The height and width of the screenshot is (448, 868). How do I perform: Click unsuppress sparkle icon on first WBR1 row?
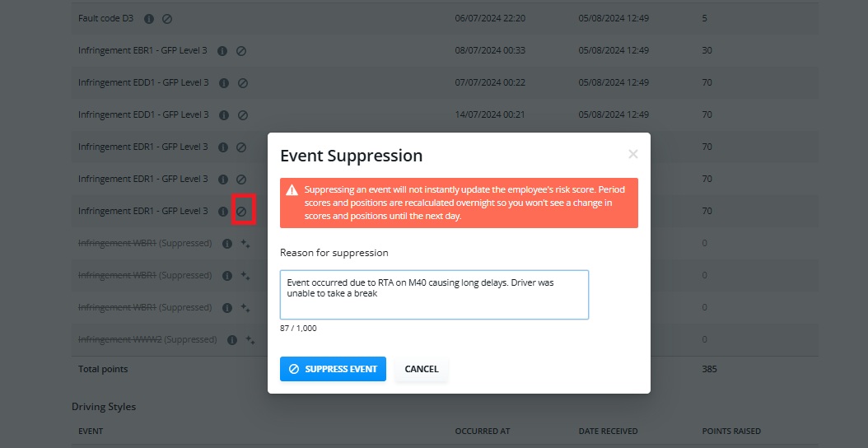(x=245, y=243)
